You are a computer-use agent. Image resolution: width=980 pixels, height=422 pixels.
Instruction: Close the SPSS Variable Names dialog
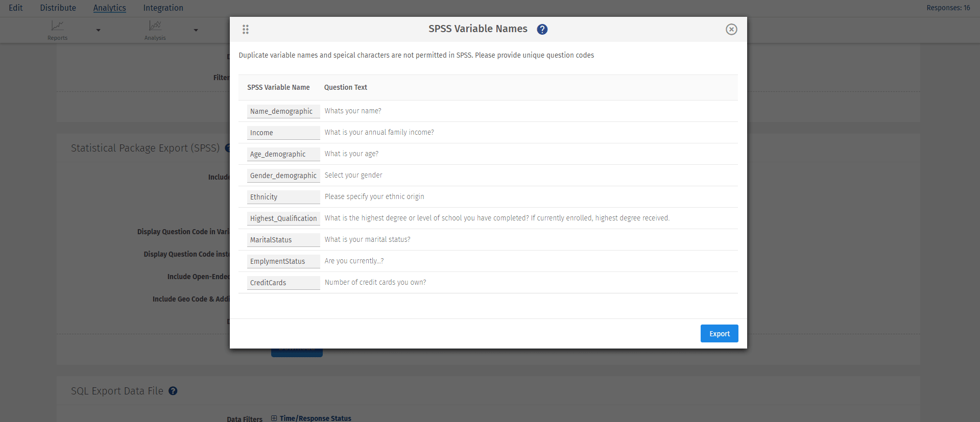point(731,30)
